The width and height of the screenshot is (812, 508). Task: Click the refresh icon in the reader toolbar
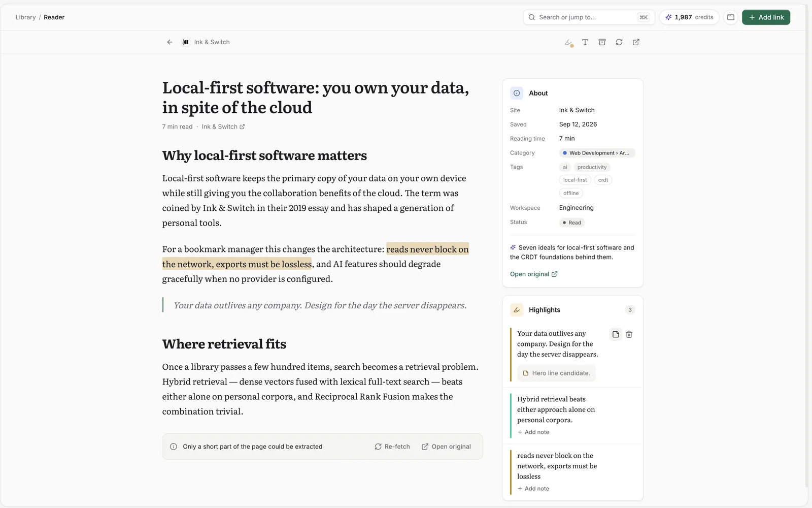pyautogui.click(x=619, y=42)
